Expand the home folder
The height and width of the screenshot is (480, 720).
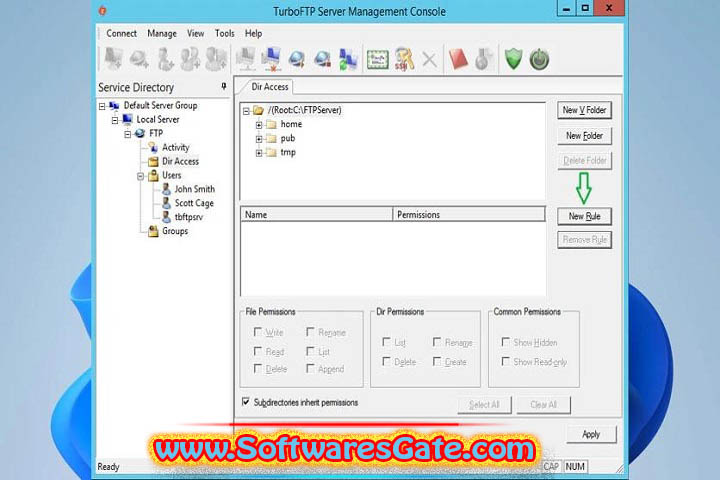point(259,125)
